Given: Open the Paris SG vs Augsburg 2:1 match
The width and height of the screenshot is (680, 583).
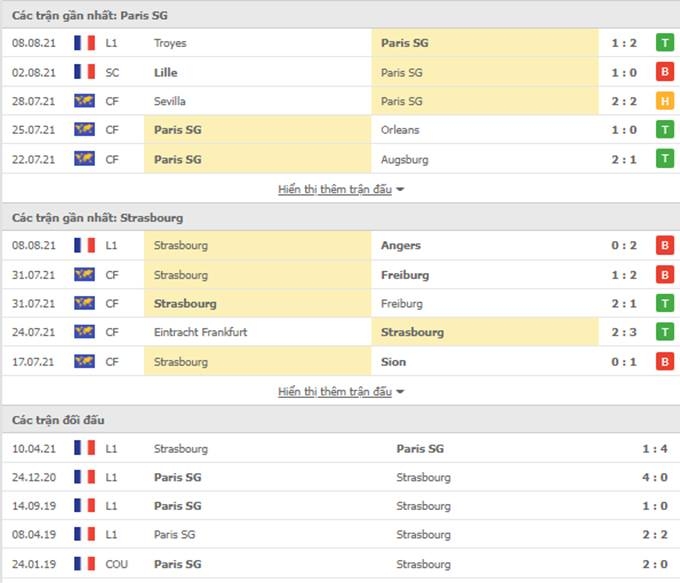Looking at the screenshot, I should 340,159.
